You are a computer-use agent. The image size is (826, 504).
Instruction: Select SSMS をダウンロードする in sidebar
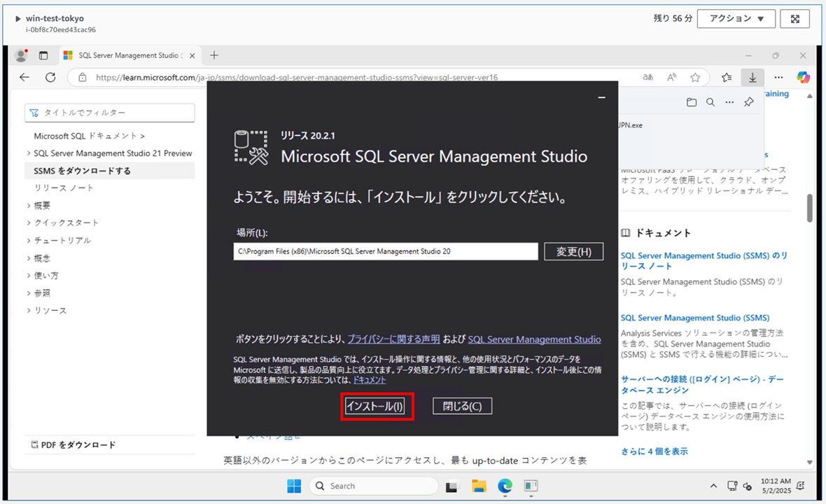[110, 171]
